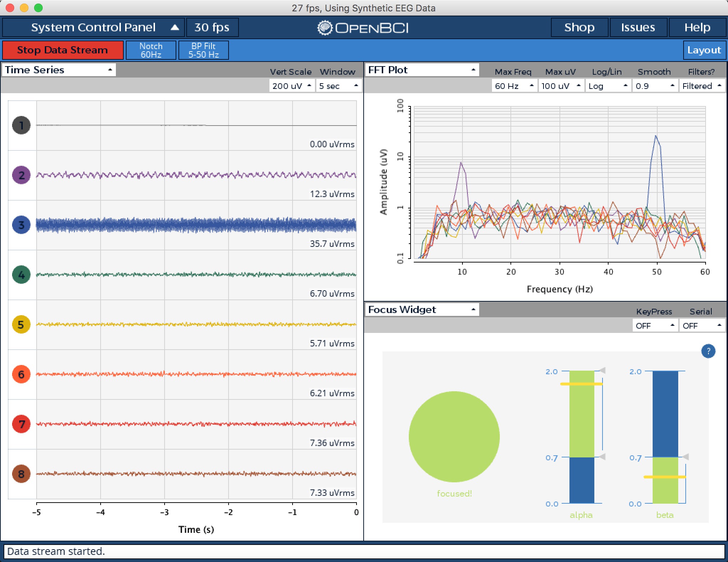Toggle channel 7 on the Time Series plot
728x562 pixels.
coord(21,424)
